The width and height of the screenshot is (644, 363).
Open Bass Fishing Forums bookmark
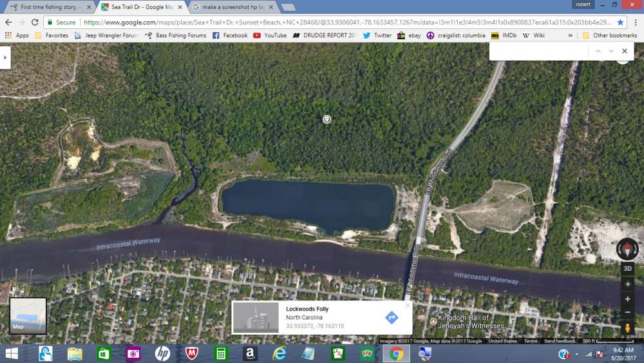(x=175, y=35)
